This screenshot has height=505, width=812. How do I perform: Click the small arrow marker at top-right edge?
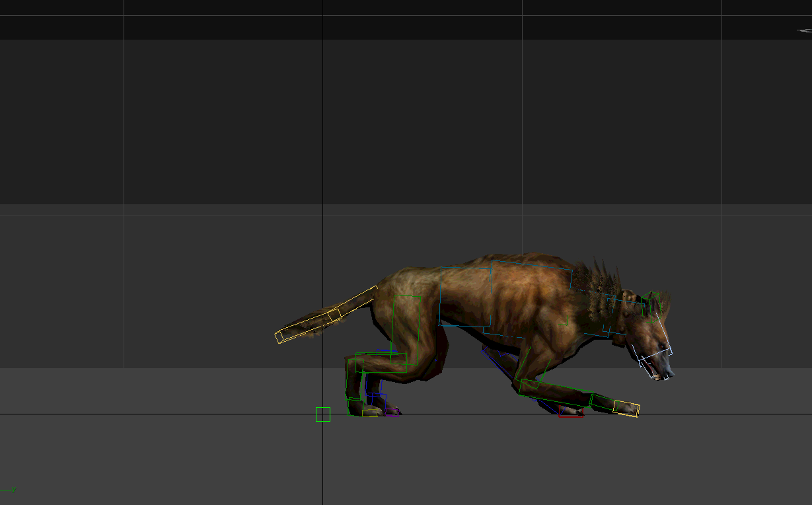click(x=804, y=30)
